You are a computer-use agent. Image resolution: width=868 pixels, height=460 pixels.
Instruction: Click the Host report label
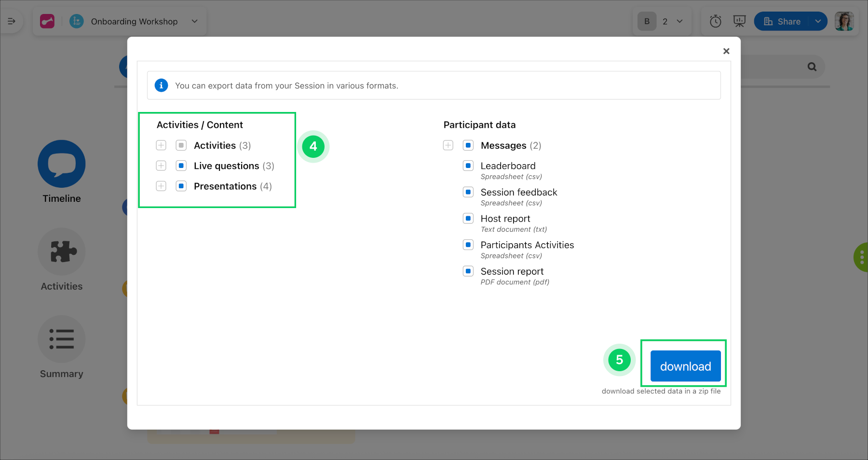click(x=505, y=219)
